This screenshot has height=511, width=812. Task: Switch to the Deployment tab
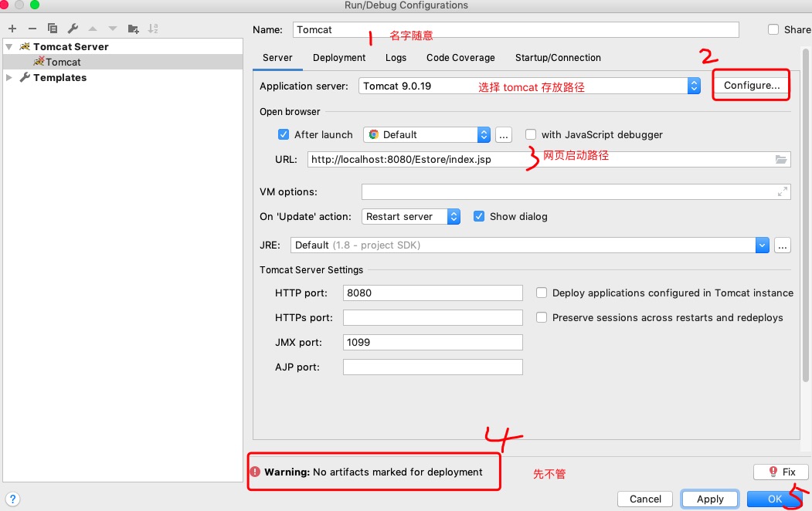tap(339, 58)
